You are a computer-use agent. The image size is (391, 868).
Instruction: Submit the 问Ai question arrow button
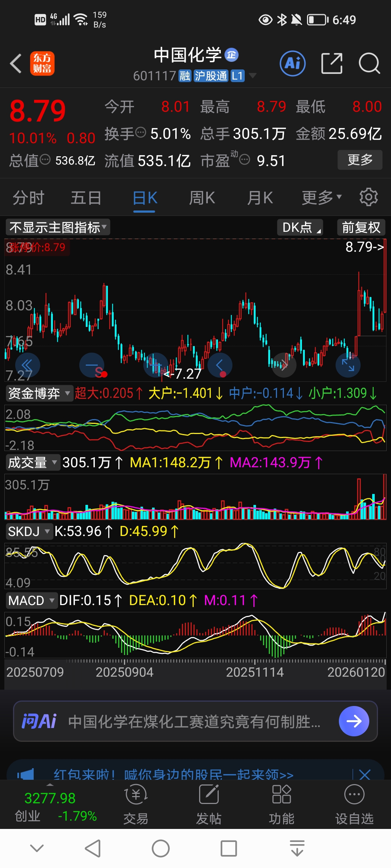[354, 721]
